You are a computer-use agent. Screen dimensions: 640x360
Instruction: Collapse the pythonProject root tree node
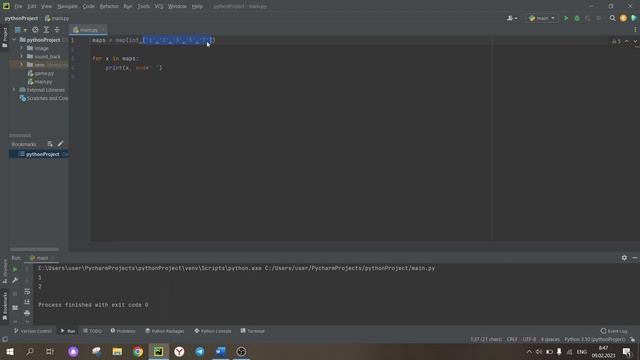(x=14, y=40)
